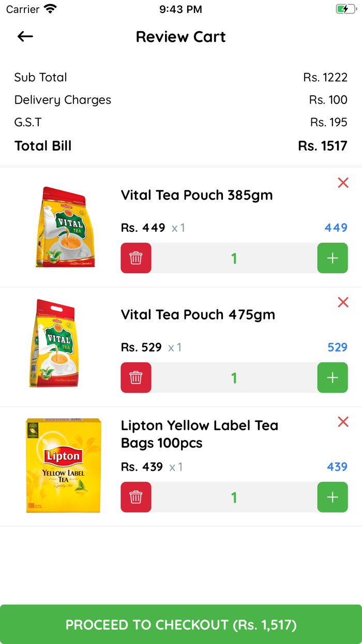The image size is (362, 644).
Task: Tap the Lipton Yellow Label product image
Action: (x=63, y=465)
